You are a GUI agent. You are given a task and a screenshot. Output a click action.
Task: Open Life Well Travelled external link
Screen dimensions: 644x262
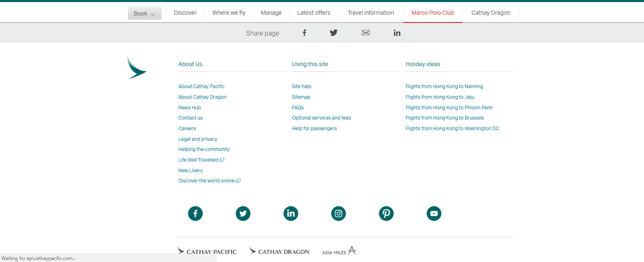click(x=201, y=160)
